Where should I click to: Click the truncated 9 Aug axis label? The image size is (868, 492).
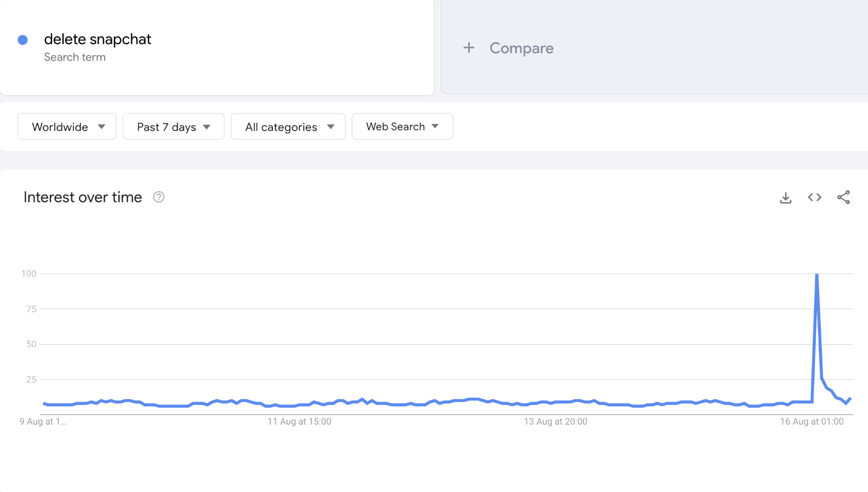pos(43,421)
